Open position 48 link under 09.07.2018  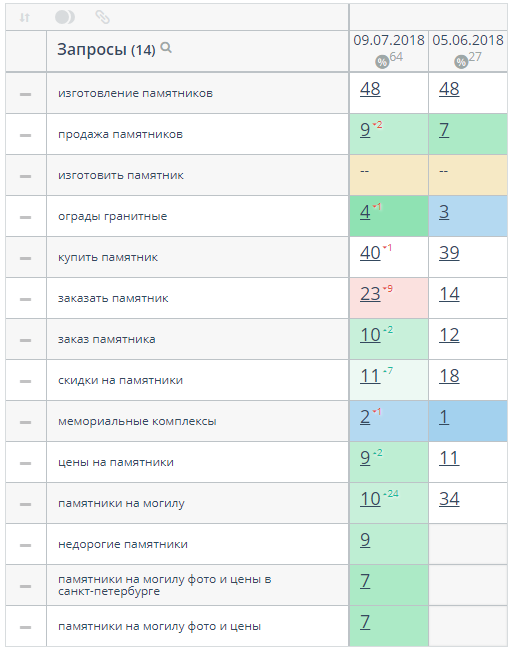coord(370,89)
